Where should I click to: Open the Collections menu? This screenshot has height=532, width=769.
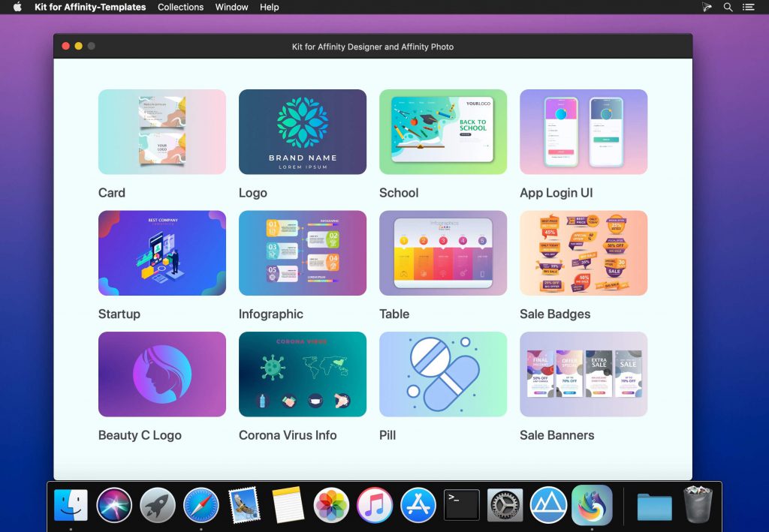(x=180, y=7)
